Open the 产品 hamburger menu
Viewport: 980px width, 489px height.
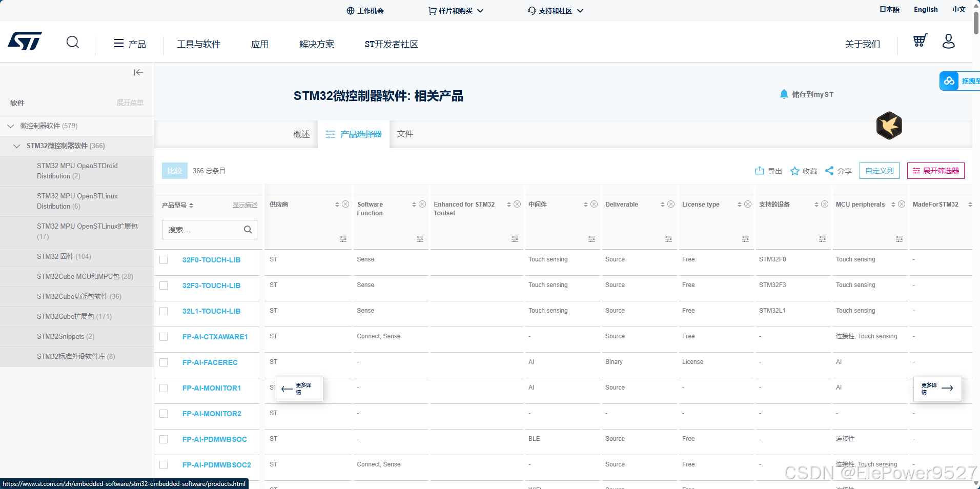tap(130, 44)
